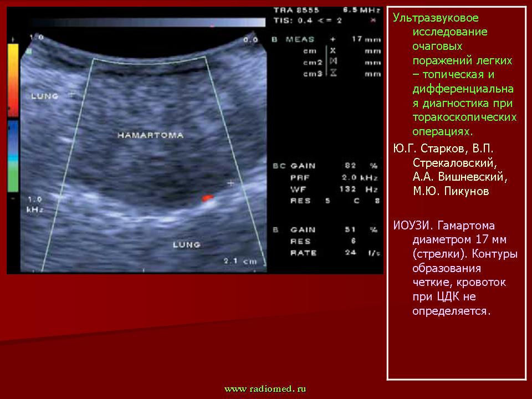
Task: Click the hourglass volume icon next to cm3
Action: pyautogui.click(x=333, y=73)
